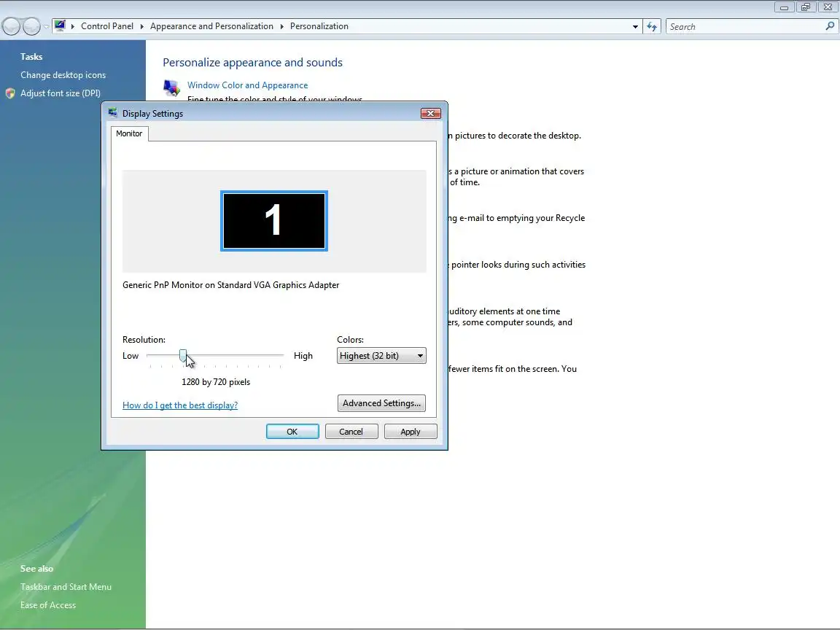The height and width of the screenshot is (630, 840).
Task: Open the recent pages dropdown arrow
Action: point(46,26)
